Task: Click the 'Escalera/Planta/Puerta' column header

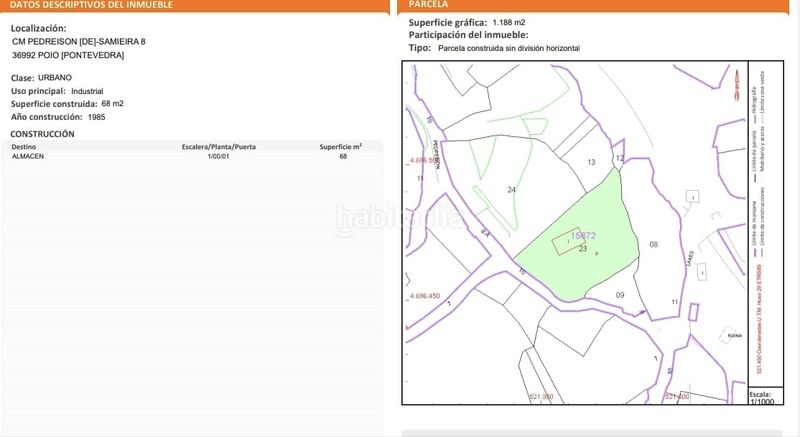Action: click(x=219, y=147)
